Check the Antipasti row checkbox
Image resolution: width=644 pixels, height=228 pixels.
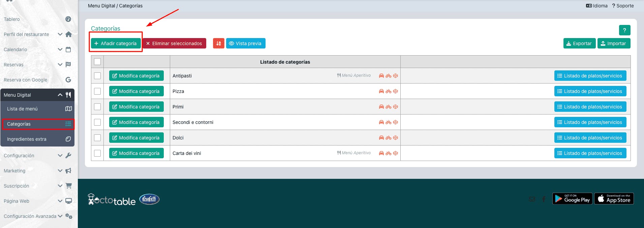(x=97, y=76)
